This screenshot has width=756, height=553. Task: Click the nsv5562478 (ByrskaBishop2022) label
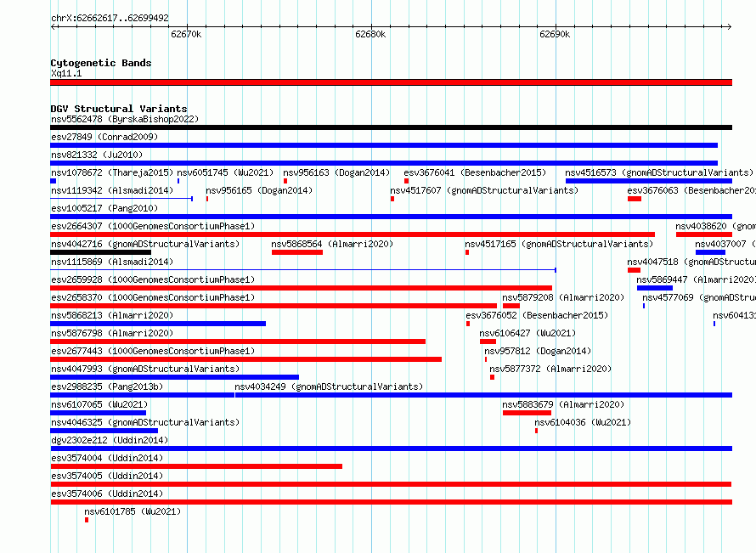[125, 119]
